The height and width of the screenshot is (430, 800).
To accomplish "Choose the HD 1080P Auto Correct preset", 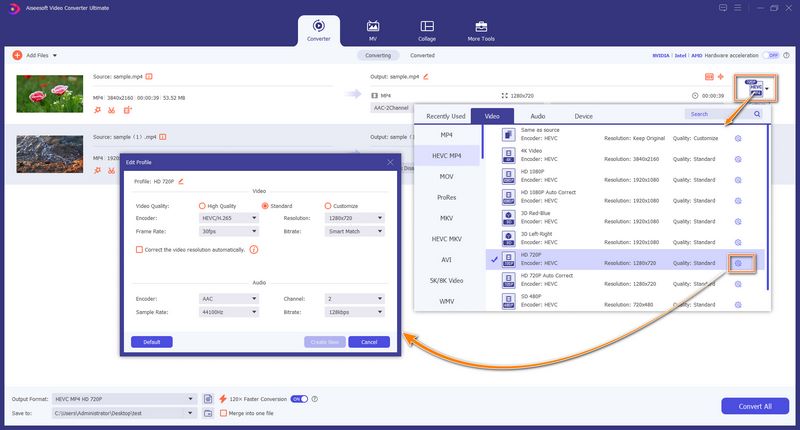I will pyautogui.click(x=625, y=196).
